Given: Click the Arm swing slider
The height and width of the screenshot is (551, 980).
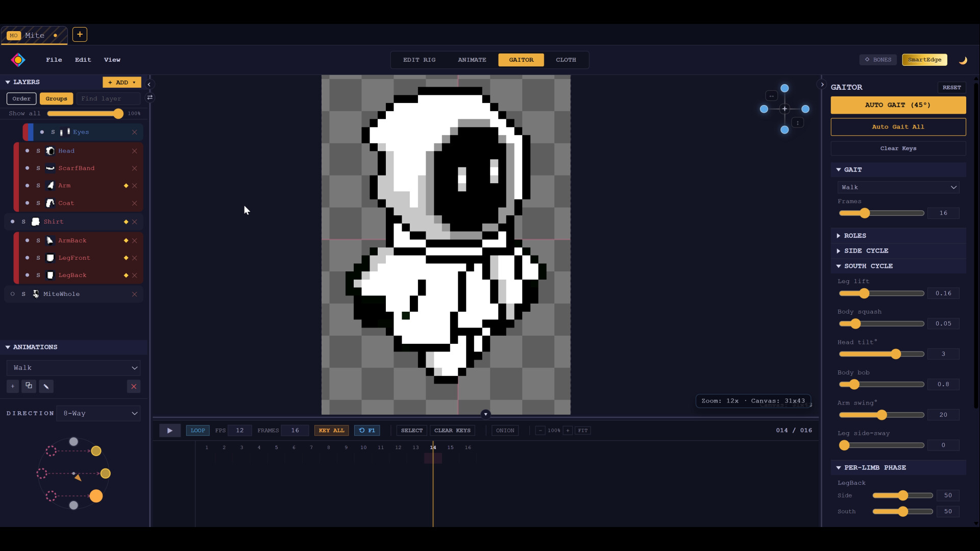Looking at the screenshot, I should [x=881, y=415].
